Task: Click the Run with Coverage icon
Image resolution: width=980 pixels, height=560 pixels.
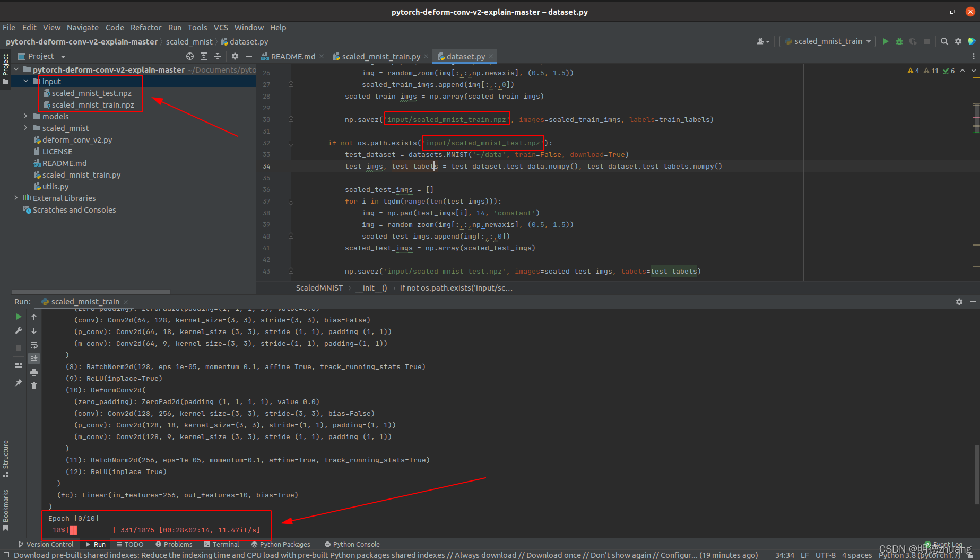Action: click(913, 41)
